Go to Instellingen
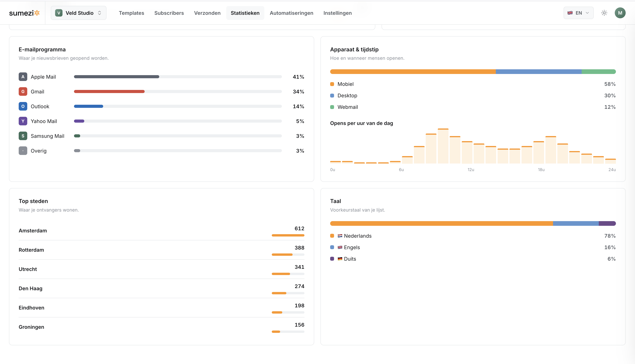The width and height of the screenshot is (635, 364). pyautogui.click(x=338, y=13)
